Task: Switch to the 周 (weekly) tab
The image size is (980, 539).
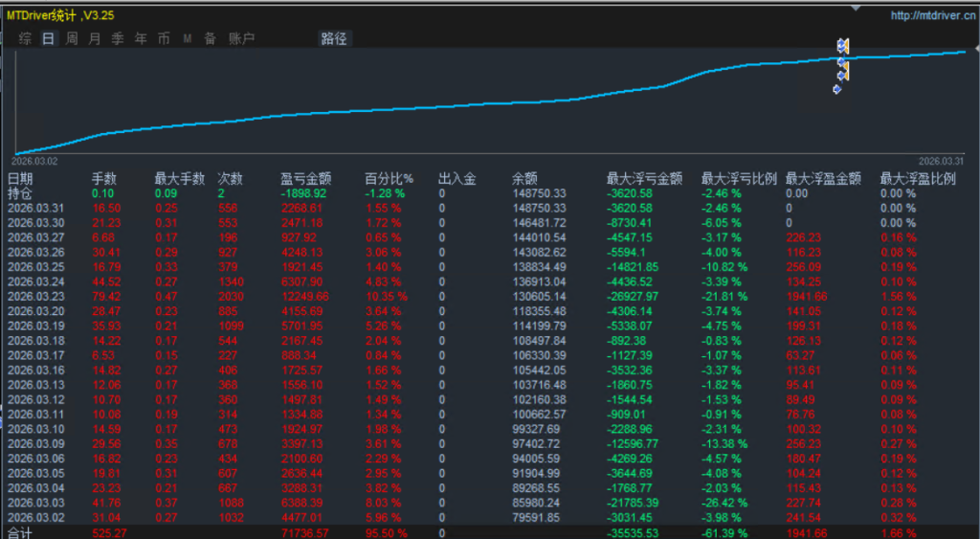Action: (x=72, y=39)
